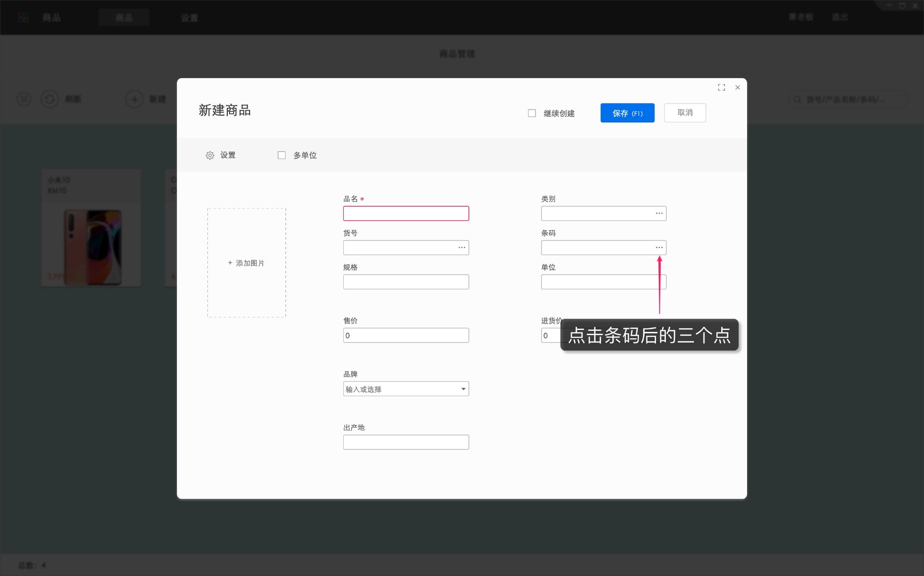Viewport: 924px width, 576px height.
Task: Select the 商品 top navigation tab
Action: [124, 18]
